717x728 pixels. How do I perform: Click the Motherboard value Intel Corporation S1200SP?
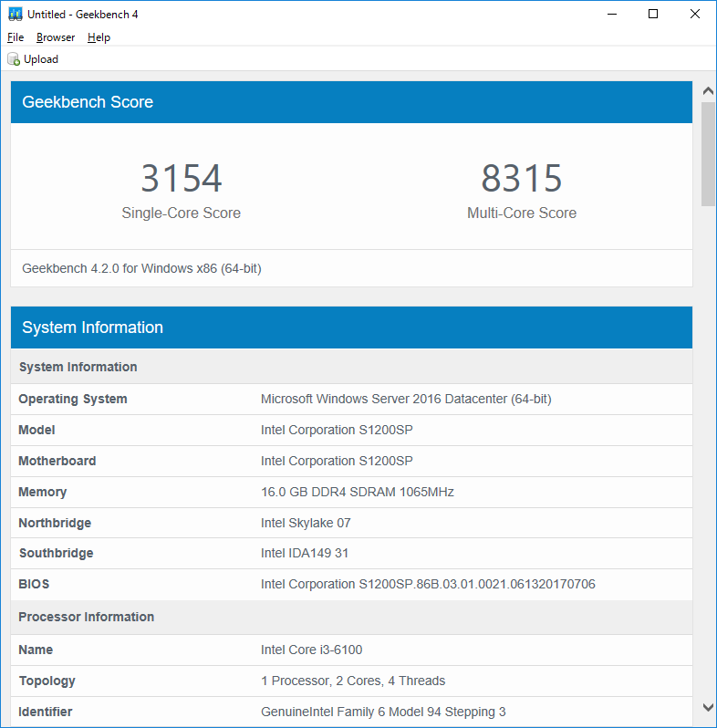click(x=337, y=461)
